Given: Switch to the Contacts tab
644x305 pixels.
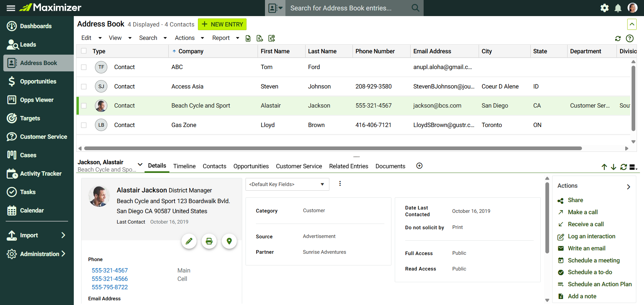Looking at the screenshot, I should [214, 166].
